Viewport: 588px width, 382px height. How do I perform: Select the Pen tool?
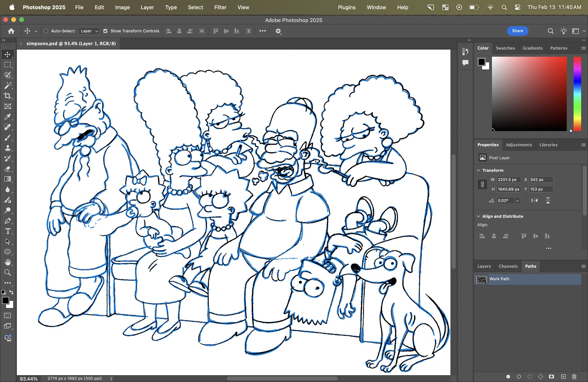(x=7, y=221)
